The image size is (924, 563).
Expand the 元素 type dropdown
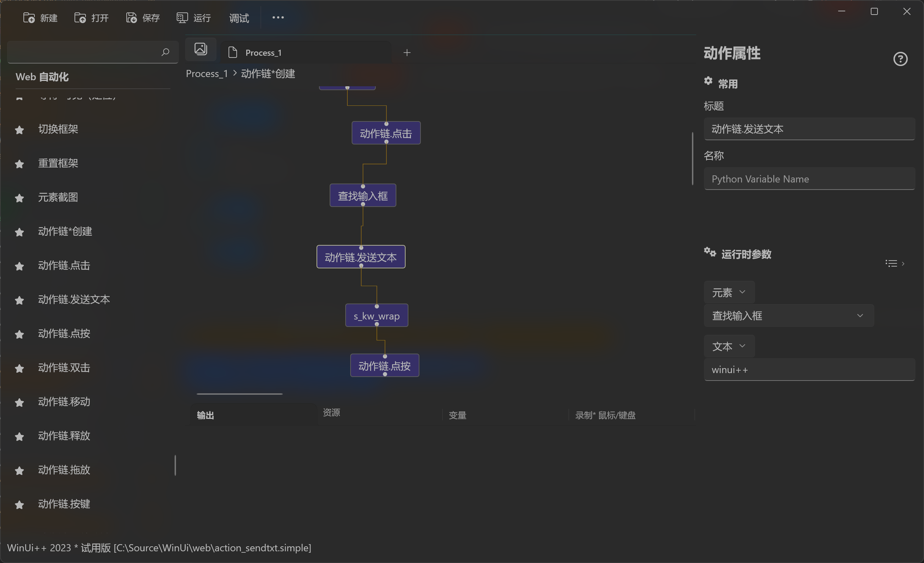[728, 292]
